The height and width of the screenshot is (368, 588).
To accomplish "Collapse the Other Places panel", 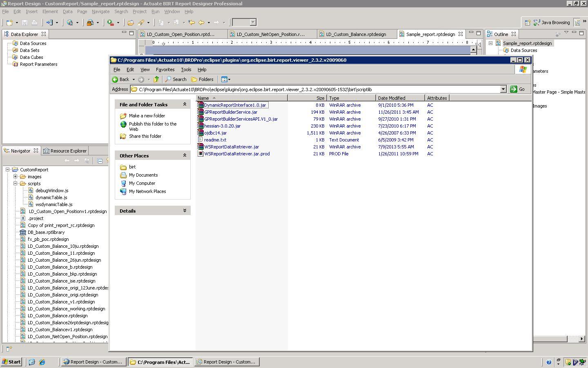I will 185,155.
